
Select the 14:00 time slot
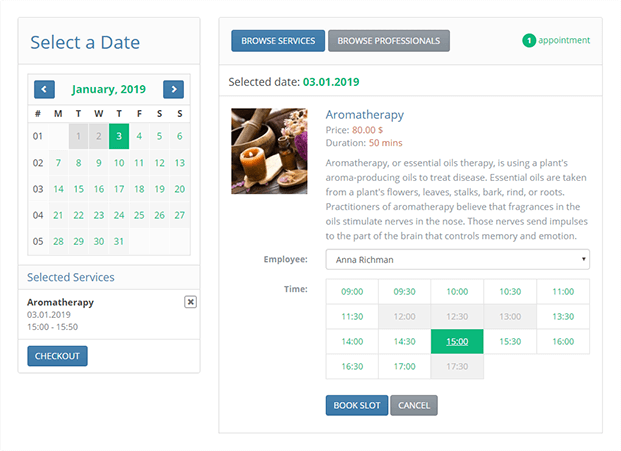click(x=352, y=342)
